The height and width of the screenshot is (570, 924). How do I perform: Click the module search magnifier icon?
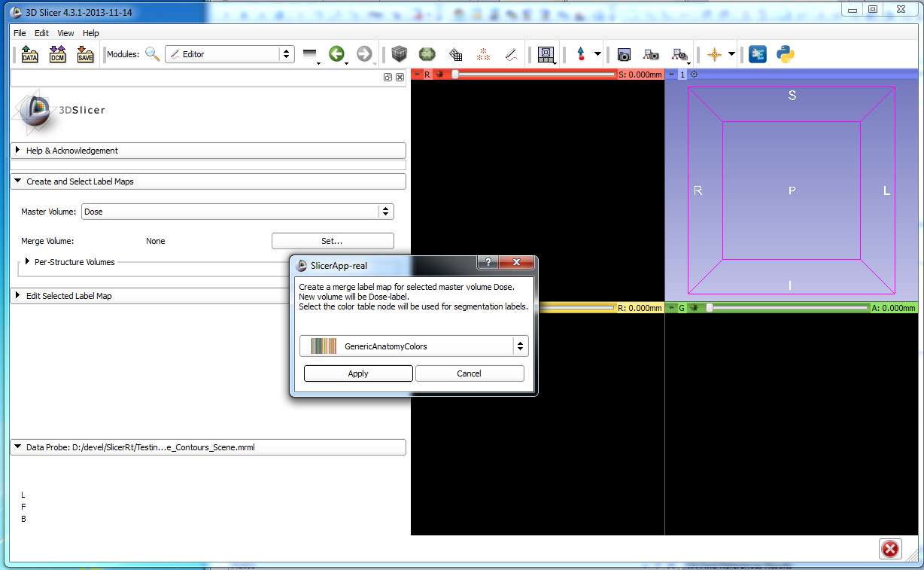coord(153,54)
